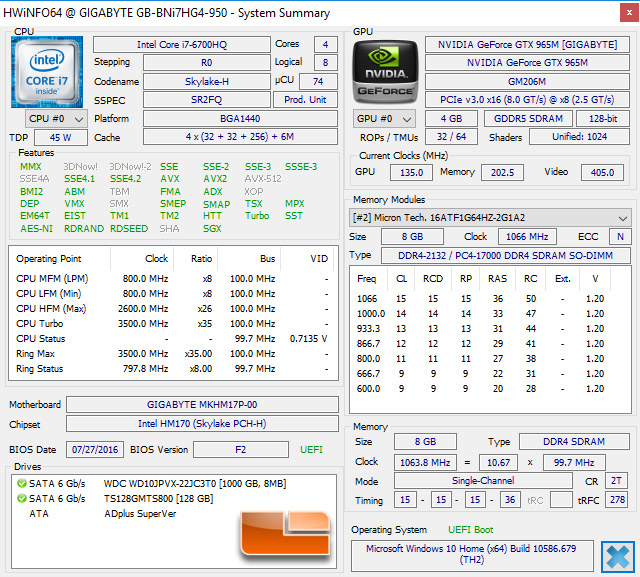640x577 pixels.
Task: Click the green check icon beside WDC WD10JPVX drive
Action: click(x=22, y=484)
